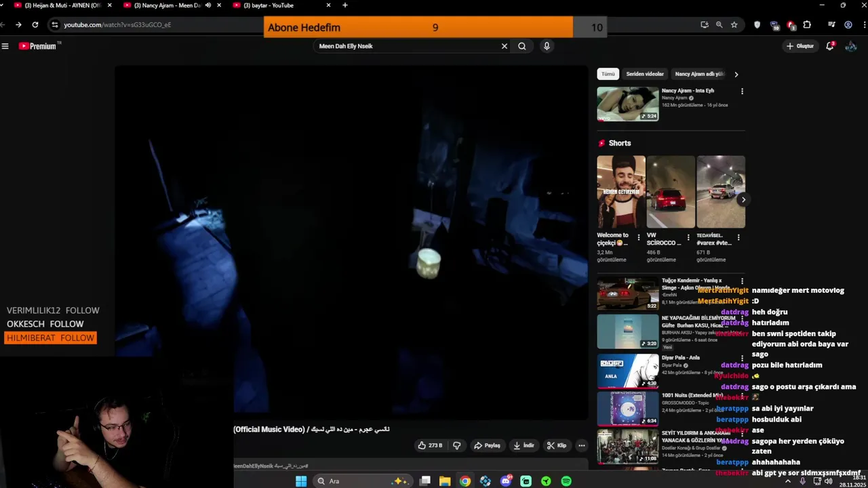
Task: Start voice search with the microphone
Action: point(547,46)
